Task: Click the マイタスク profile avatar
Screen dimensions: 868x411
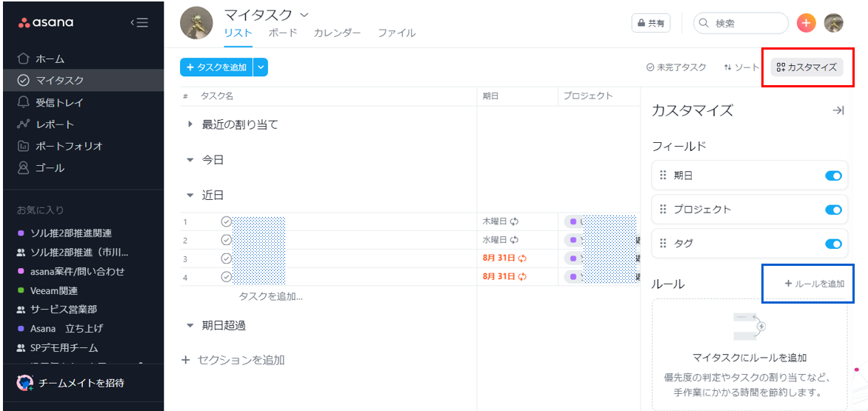Action: pos(196,23)
